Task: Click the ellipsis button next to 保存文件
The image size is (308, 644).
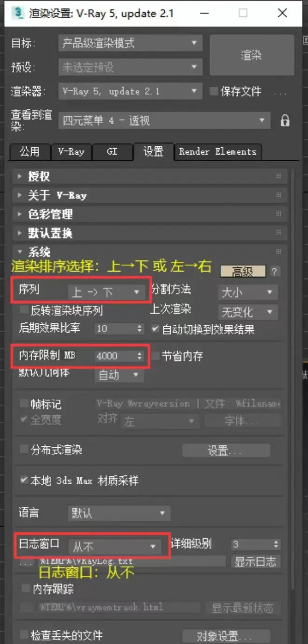Action: point(280,93)
